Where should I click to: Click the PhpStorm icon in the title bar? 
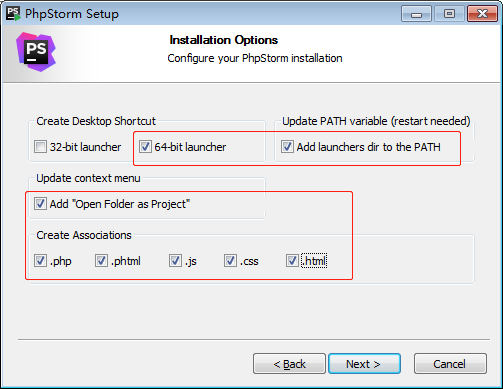tap(14, 13)
